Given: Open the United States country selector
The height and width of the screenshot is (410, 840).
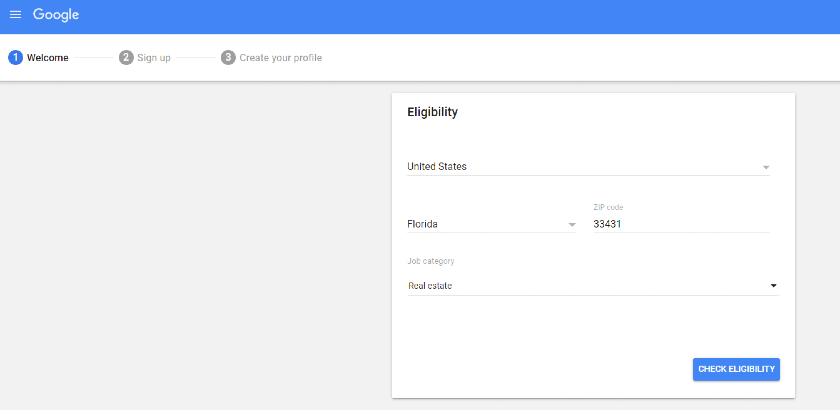Looking at the screenshot, I should coord(588,167).
